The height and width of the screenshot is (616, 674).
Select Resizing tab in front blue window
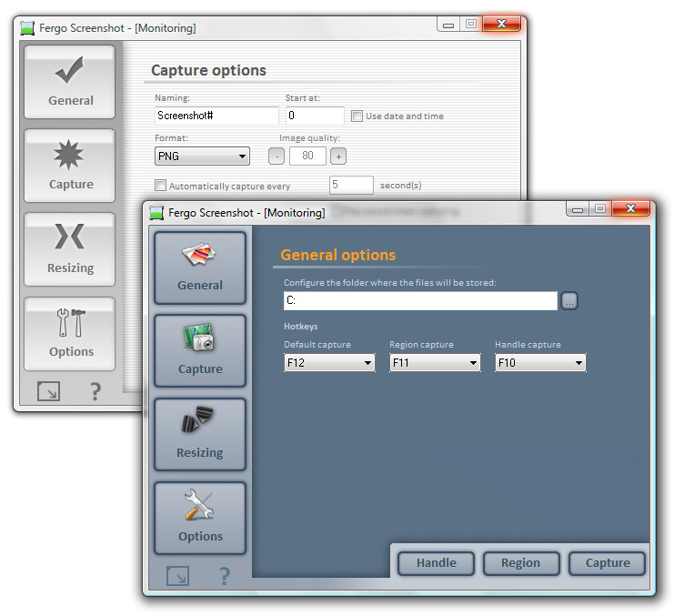pyautogui.click(x=200, y=435)
